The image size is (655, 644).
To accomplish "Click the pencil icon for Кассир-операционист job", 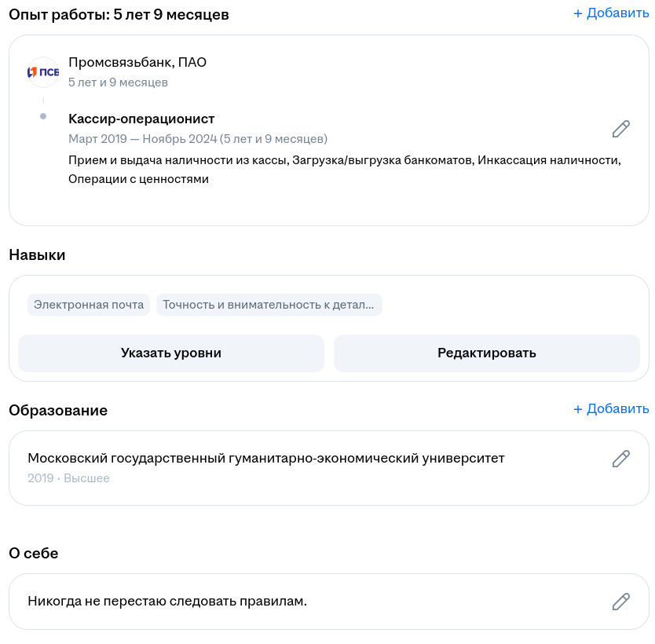I will click(620, 130).
